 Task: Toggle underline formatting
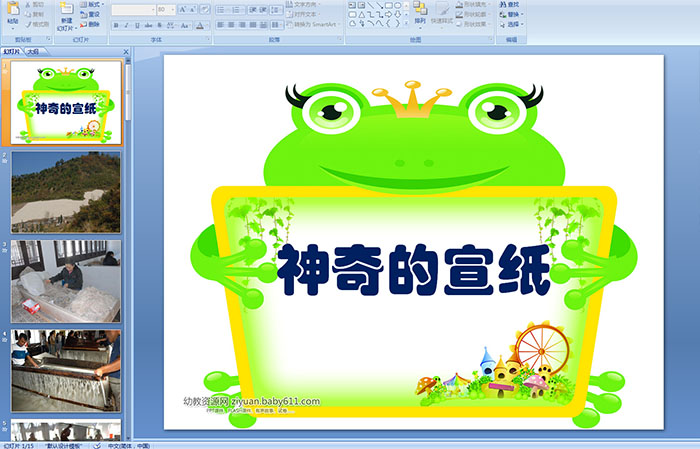coord(133,24)
